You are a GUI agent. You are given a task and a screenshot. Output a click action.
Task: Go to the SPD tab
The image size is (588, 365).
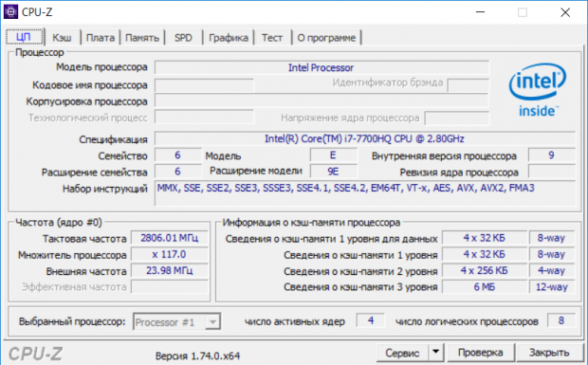pos(183,38)
